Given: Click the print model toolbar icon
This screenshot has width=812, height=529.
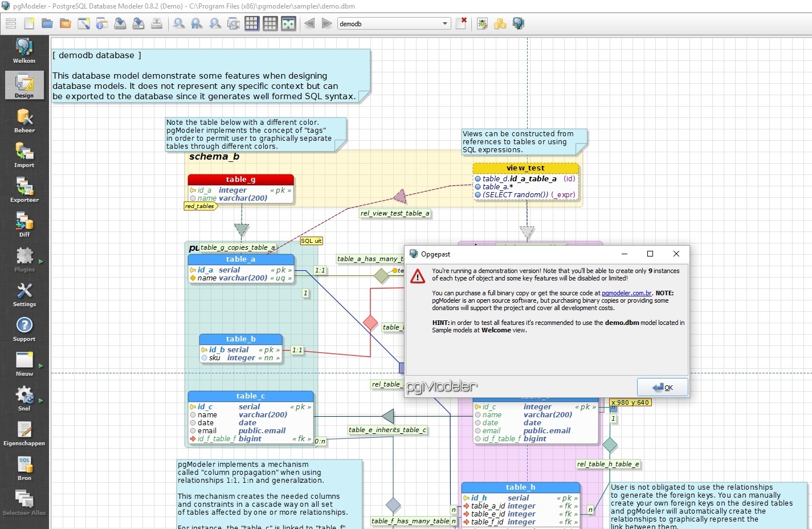Looking at the screenshot, I should (157, 23).
